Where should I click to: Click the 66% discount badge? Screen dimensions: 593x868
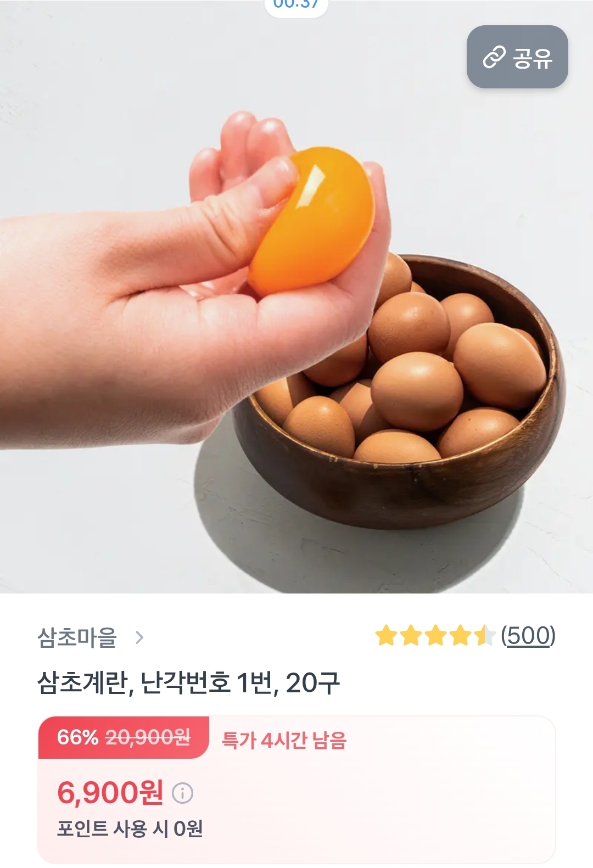77,737
